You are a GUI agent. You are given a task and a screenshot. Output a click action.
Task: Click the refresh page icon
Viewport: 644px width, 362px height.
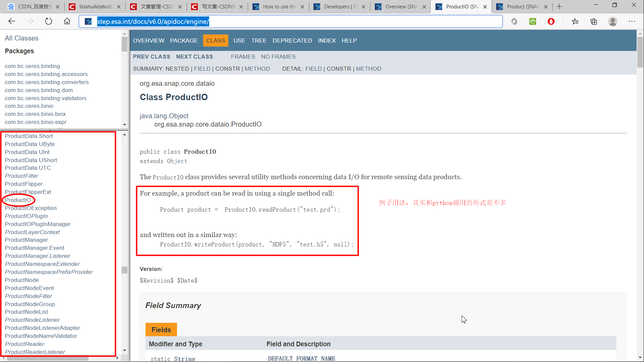click(49, 21)
